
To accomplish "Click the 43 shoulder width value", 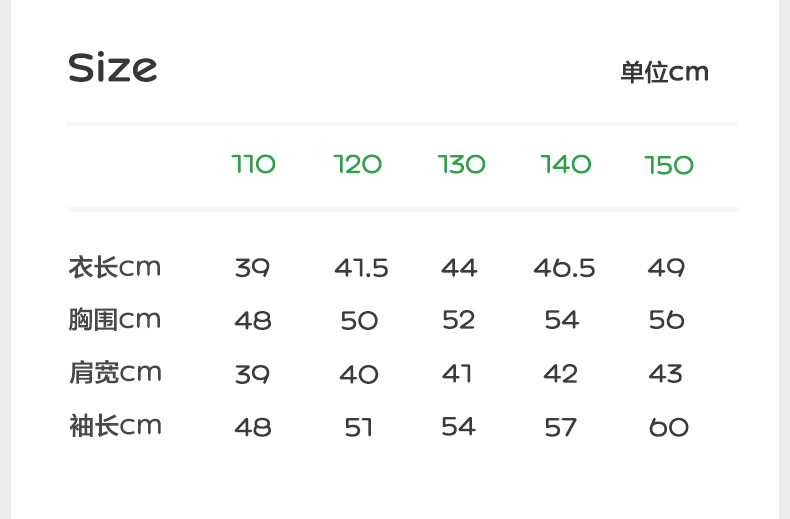I will [665, 374].
